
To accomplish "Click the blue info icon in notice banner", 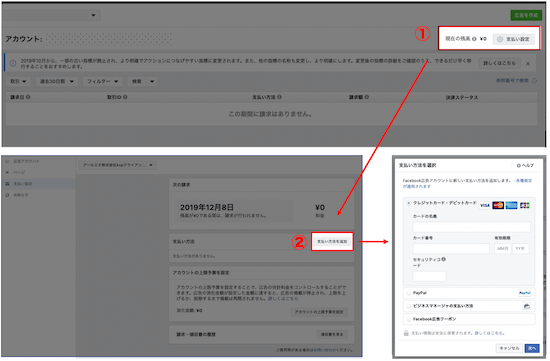I will click(x=13, y=63).
